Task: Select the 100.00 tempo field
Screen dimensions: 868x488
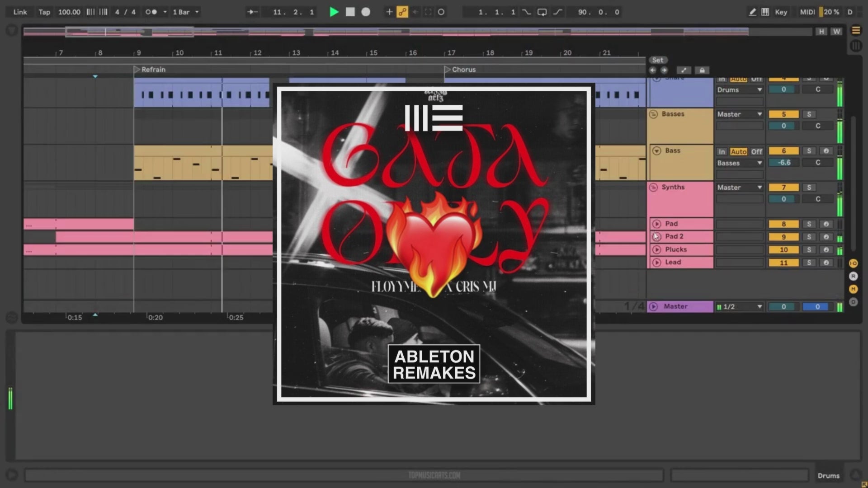Action: pyautogui.click(x=69, y=12)
